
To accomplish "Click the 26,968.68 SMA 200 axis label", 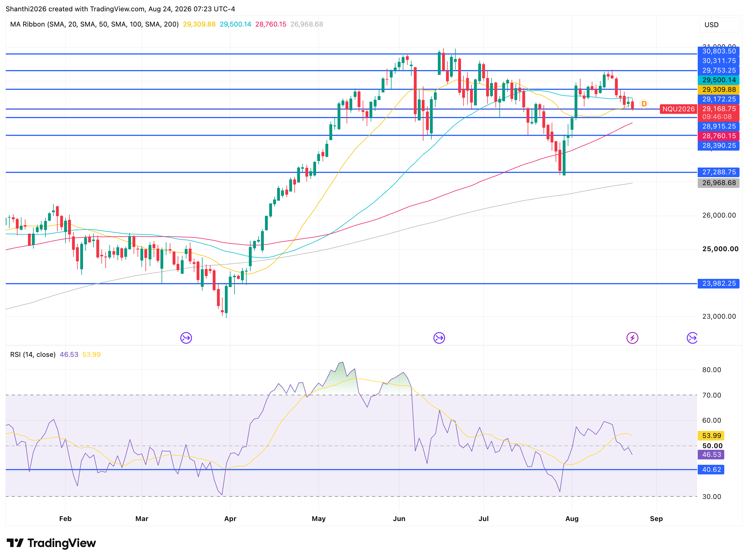I will click(719, 183).
